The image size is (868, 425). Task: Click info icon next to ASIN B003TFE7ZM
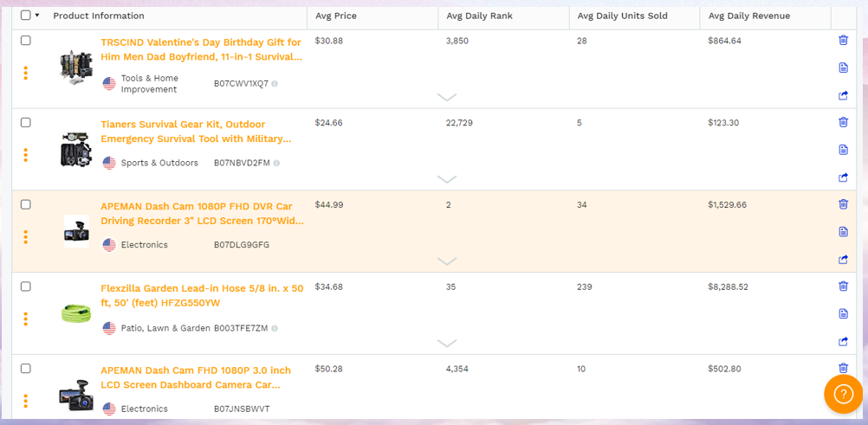point(275,328)
